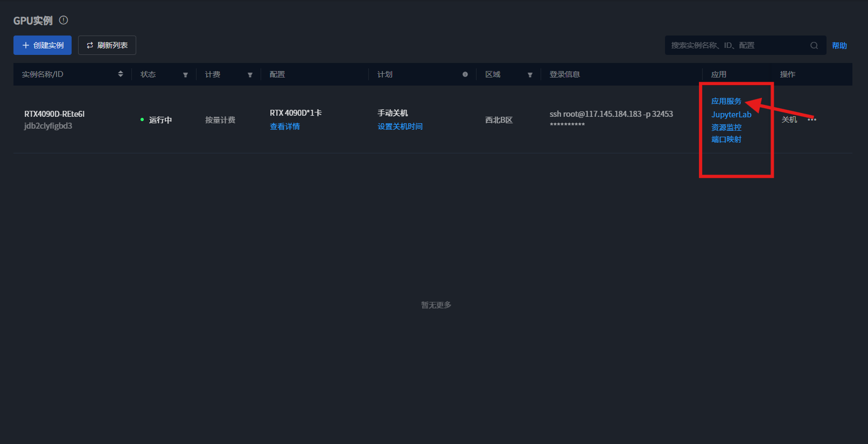Open the 区域 column filter icon
868x444 pixels.
(530, 75)
